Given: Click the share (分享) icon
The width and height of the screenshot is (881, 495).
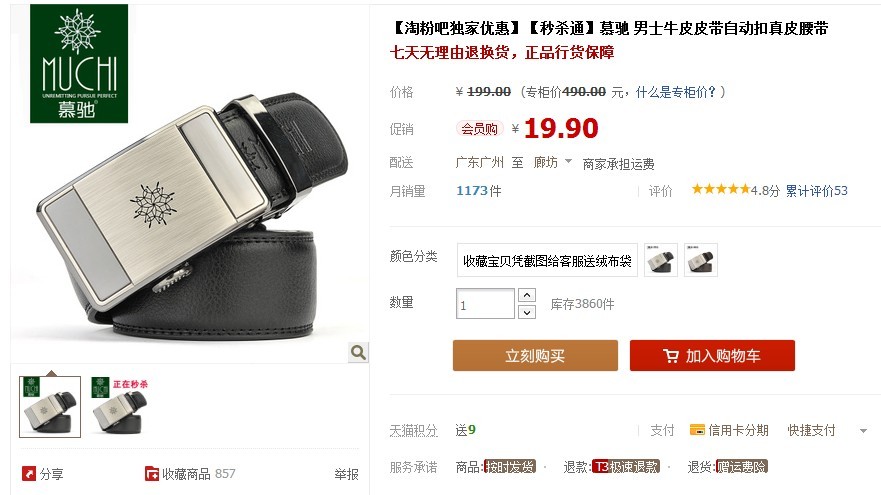Looking at the screenshot, I should [x=29, y=474].
